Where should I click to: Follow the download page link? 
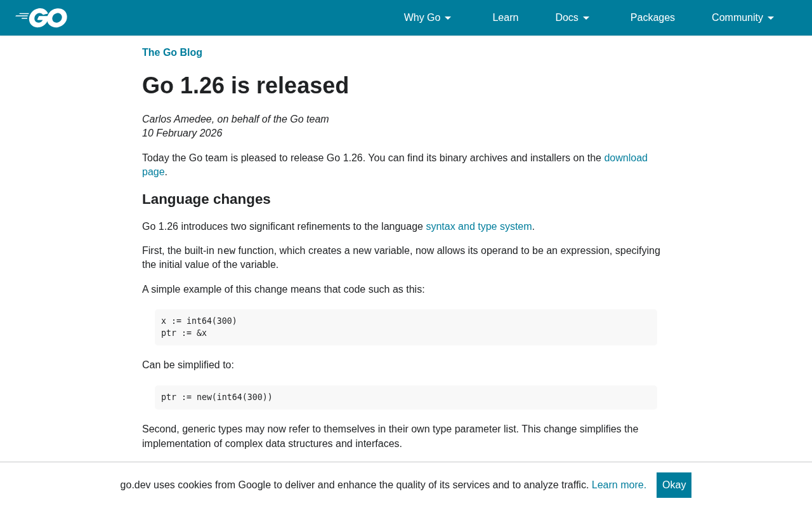click(625, 158)
